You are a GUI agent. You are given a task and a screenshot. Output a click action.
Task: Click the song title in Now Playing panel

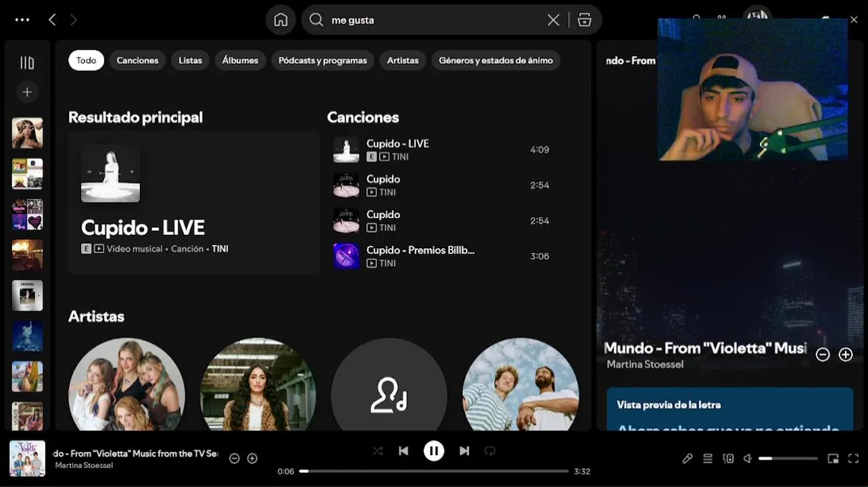click(x=705, y=348)
